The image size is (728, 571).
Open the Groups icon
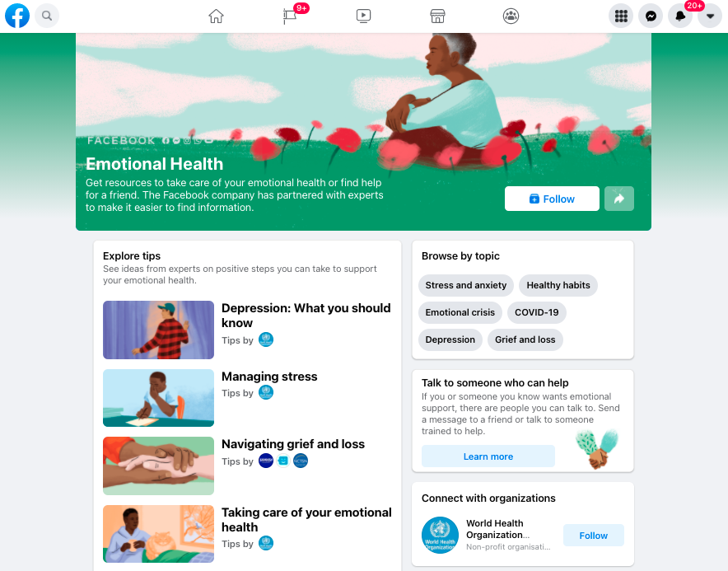[x=511, y=16]
